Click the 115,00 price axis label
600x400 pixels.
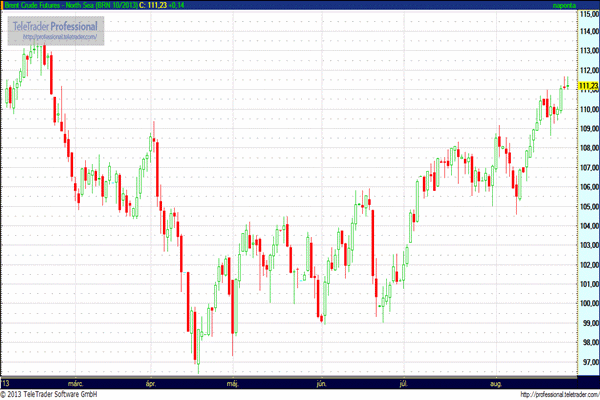coord(588,11)
